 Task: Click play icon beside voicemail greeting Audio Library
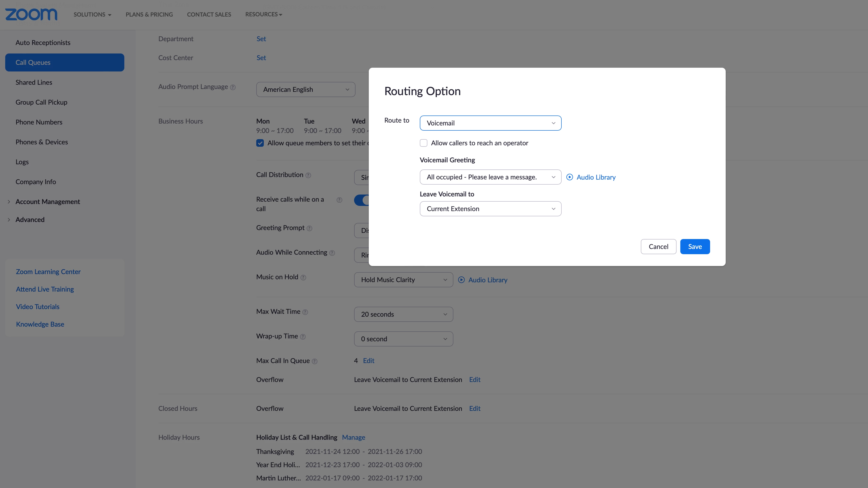point(569,177)
